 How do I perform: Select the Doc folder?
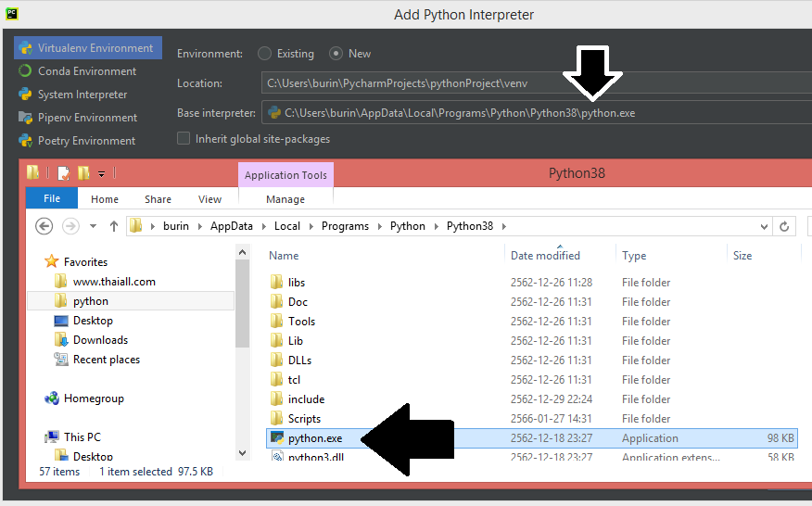pyautogui.click(x=289, y=302)
